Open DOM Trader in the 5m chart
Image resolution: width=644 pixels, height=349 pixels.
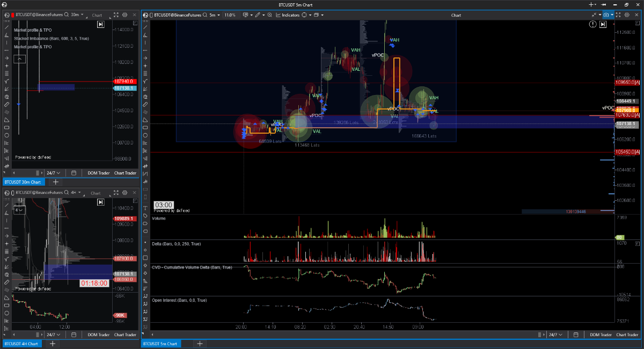point(601,335)
